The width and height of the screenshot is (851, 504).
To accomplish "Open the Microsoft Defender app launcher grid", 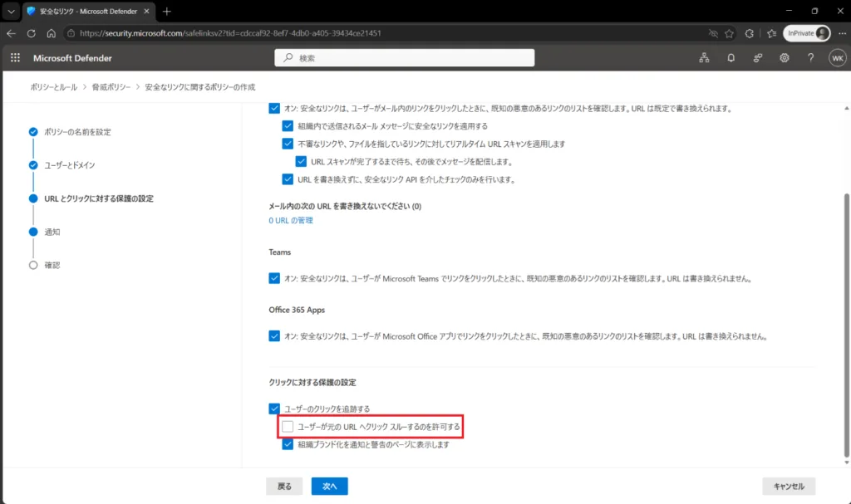I will tap(15, 57).
